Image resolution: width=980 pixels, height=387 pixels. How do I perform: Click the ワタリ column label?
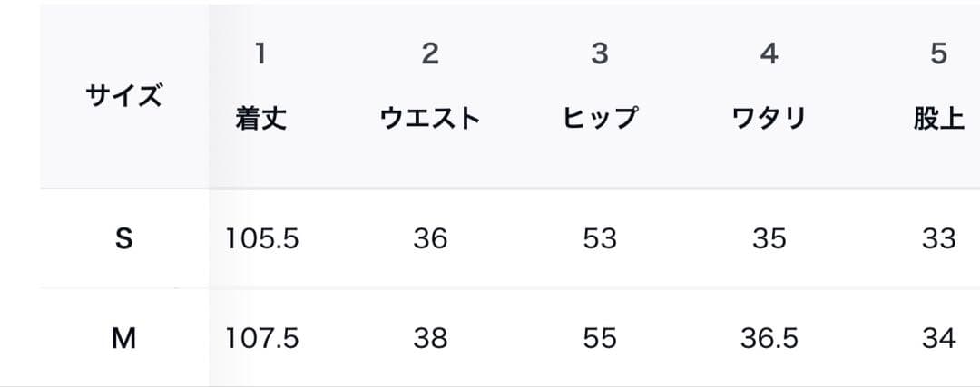point(769,119)
